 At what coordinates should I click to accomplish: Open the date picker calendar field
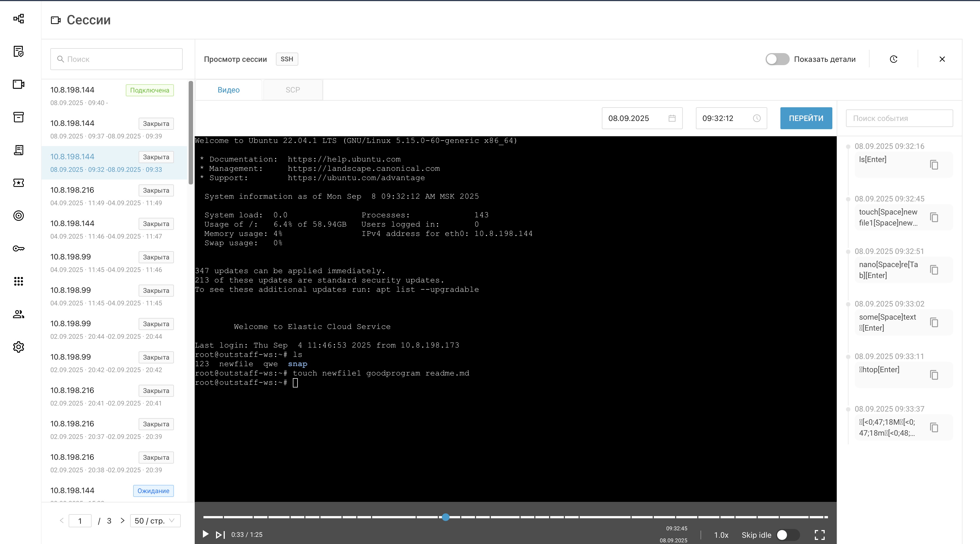pos(642,118)
